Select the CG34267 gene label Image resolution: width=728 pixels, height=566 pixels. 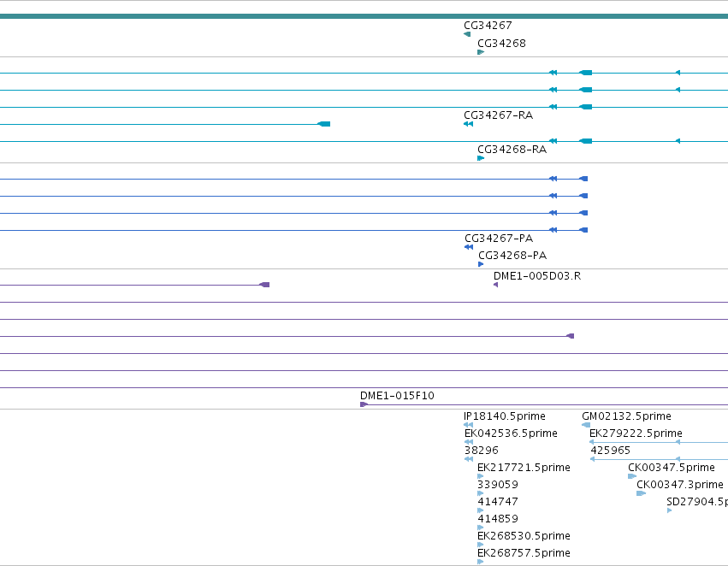488,26
